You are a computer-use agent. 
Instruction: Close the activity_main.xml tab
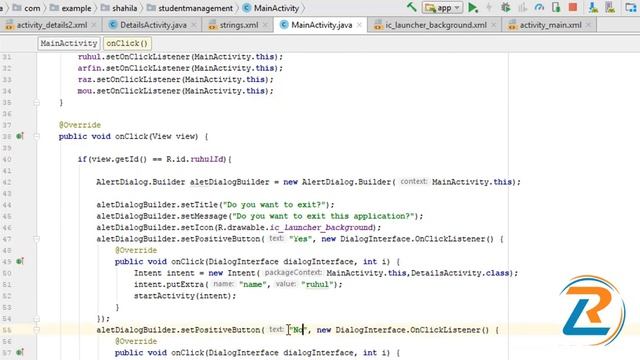point(588,25)
